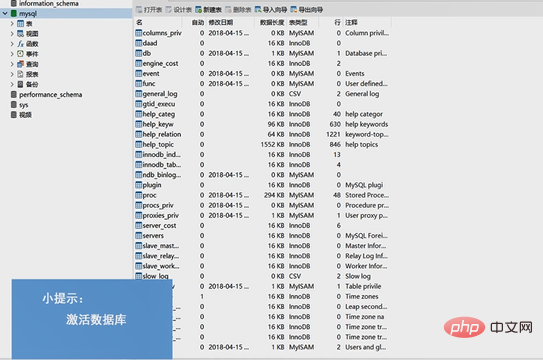Open the 导入向导 (Import Wizard) icon
This screenshot has height=360, width=543.
258,10
